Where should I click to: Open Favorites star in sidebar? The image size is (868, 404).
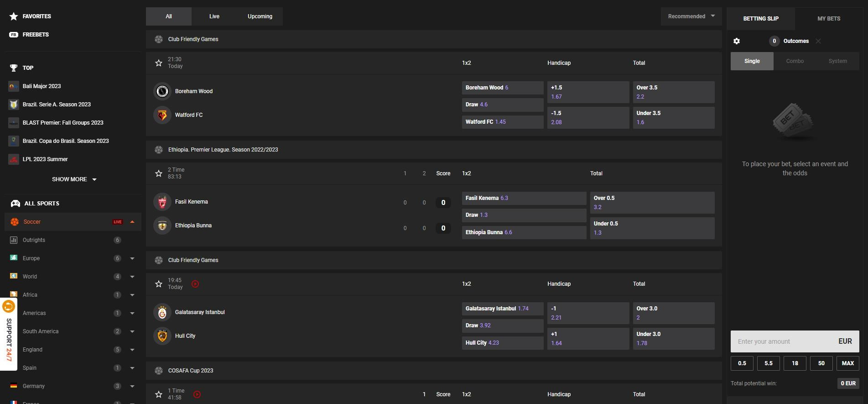point(14,16)
